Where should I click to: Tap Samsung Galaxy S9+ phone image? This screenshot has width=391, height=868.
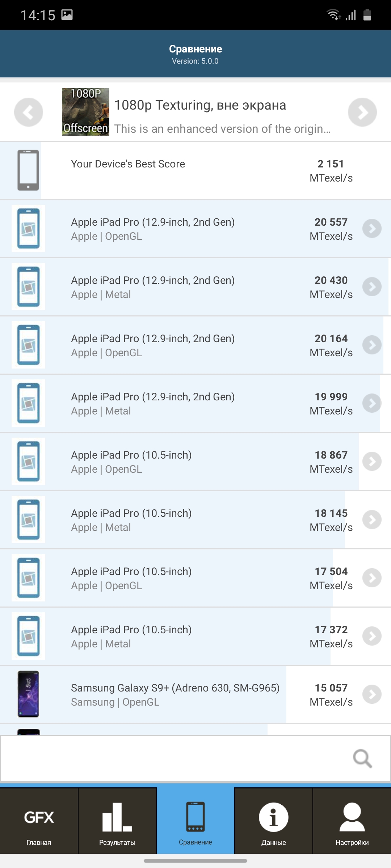point(28,694)
